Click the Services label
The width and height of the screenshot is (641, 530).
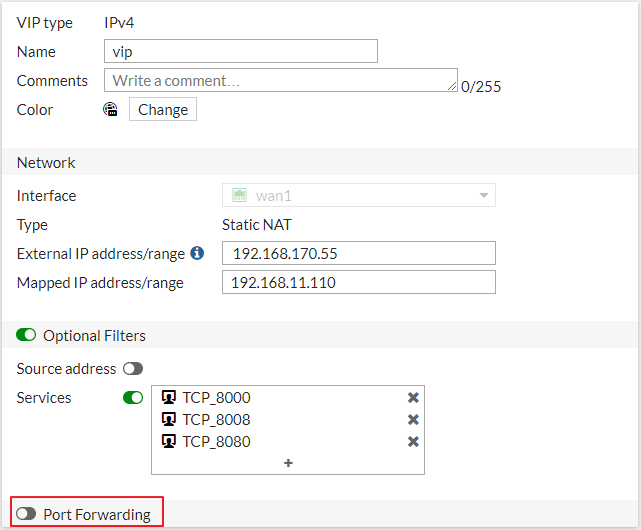tap(44, 398)
